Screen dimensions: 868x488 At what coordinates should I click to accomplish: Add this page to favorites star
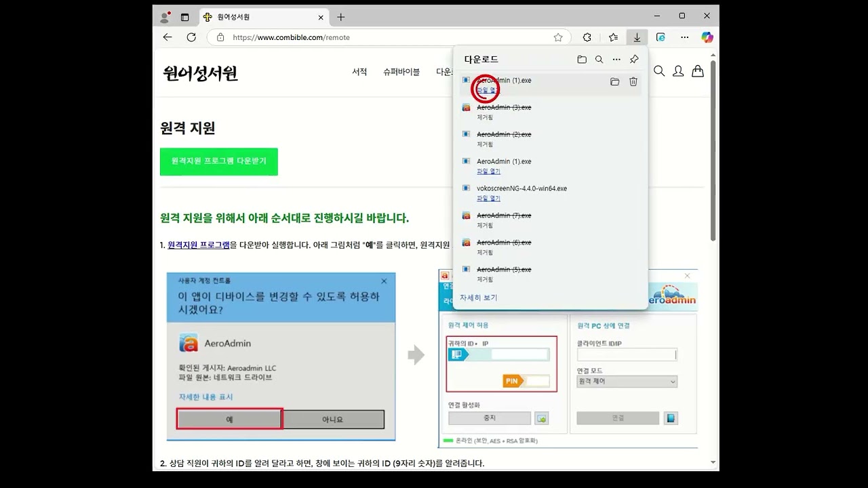[x=558, y=37]
